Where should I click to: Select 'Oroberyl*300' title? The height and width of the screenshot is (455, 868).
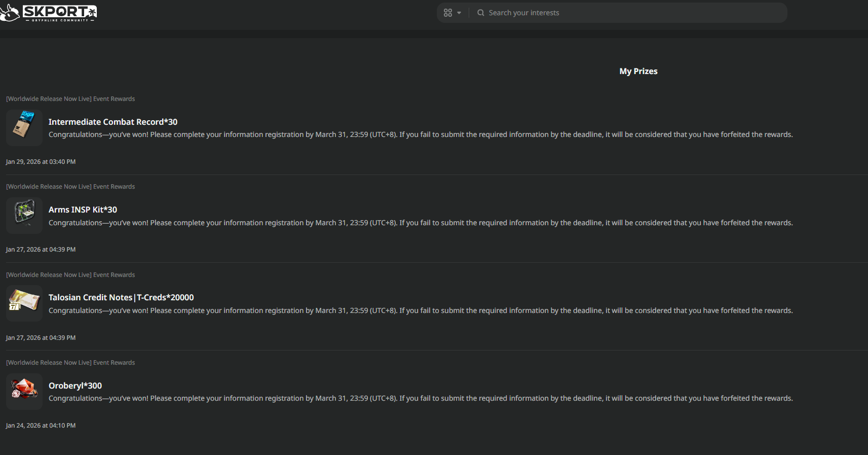75,386
